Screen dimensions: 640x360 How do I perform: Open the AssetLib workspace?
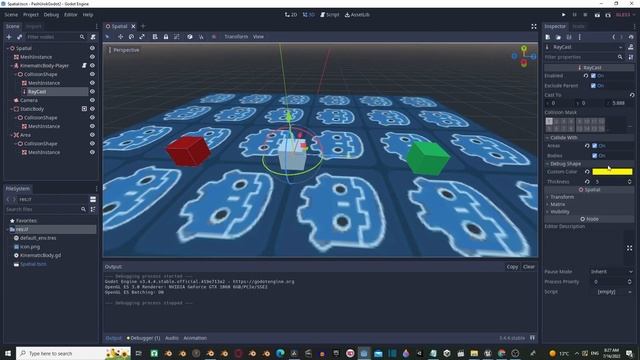357,15
